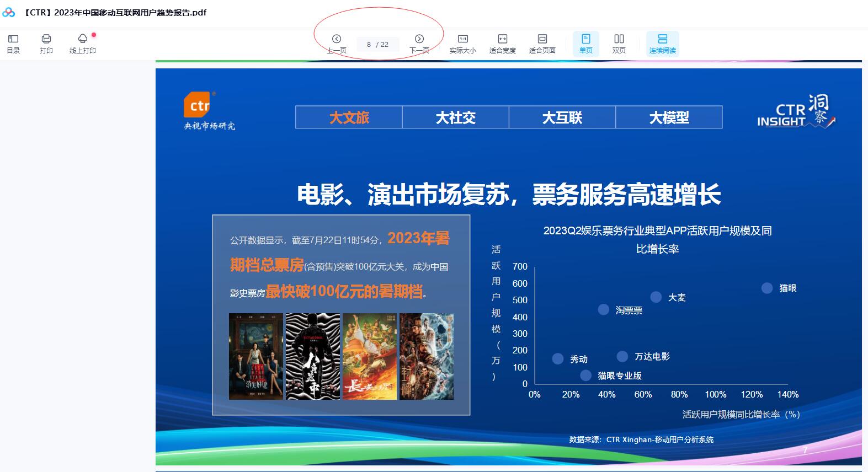Select the 大文旅 tab in slide
This screenshot has height=472, width=868.
pyautogui.click(x=349, y=117)
